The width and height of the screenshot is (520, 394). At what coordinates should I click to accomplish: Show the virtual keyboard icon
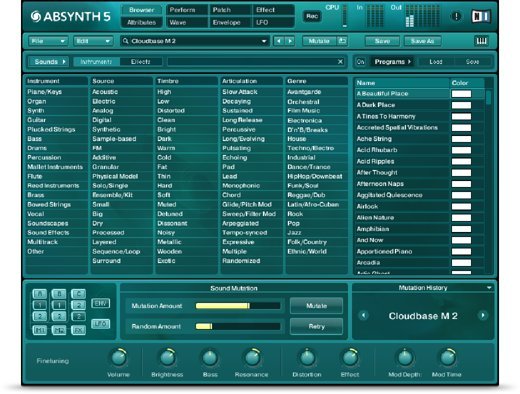coord(481,41)
